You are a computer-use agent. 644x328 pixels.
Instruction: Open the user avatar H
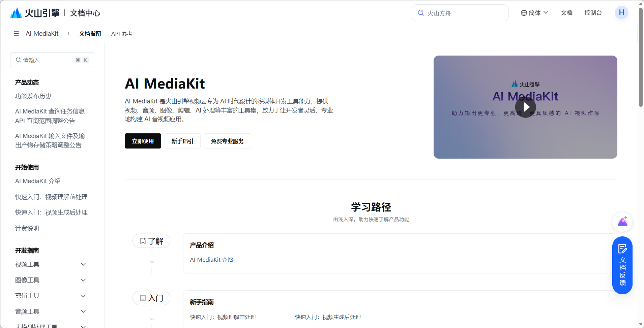(621, 13)
